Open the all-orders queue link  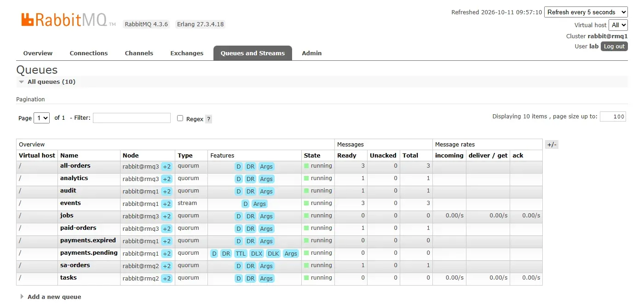[x=75, y=166]
